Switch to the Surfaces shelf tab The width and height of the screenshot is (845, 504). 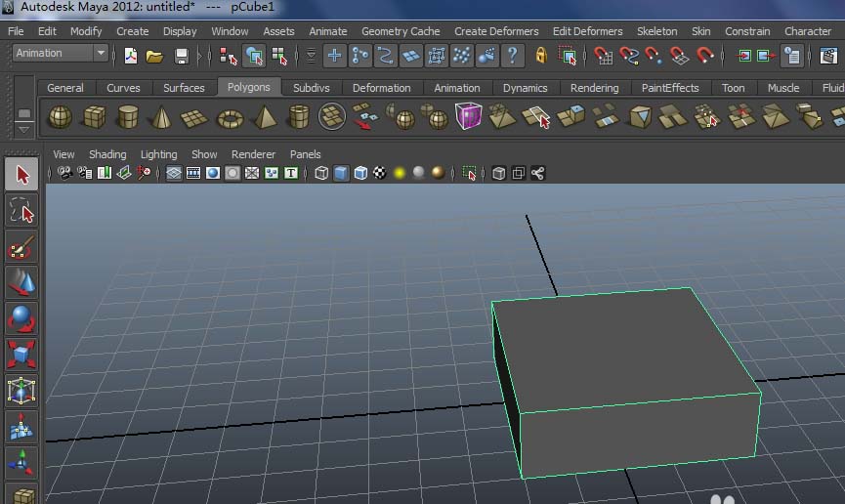click(x=184, y=88)
